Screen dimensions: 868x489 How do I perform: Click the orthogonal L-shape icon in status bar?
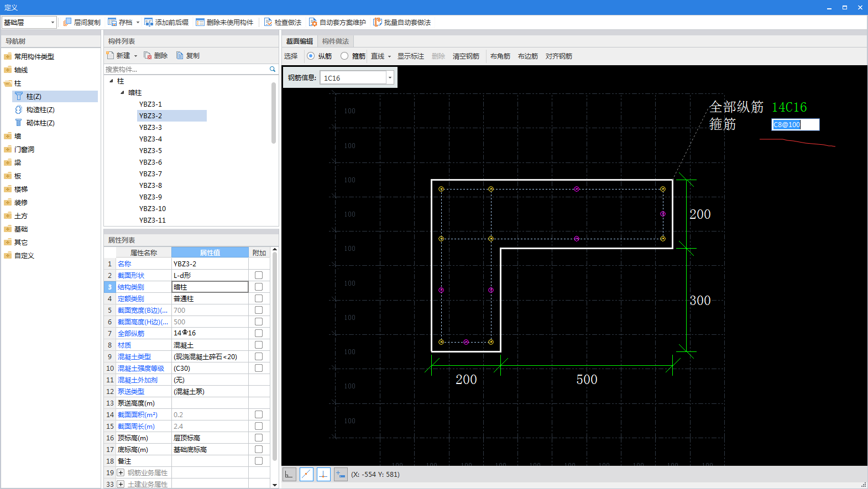289,474
